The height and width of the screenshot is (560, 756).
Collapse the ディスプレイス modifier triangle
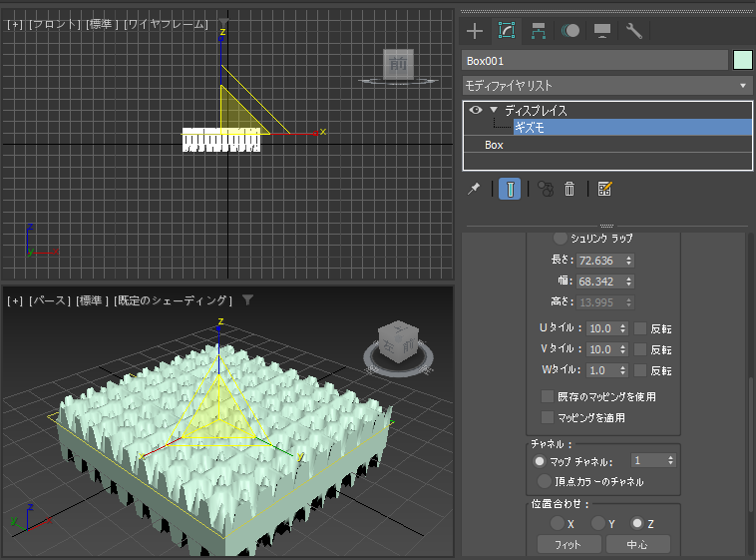[494, 110]
